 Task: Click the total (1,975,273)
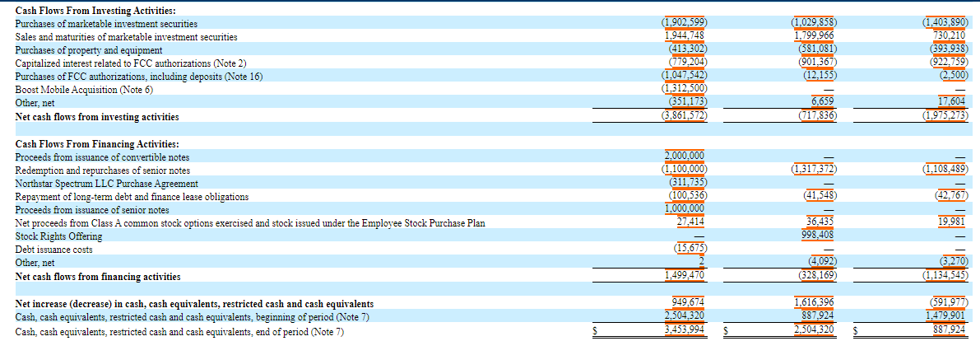pyautogui.click(x=945, y=117)
